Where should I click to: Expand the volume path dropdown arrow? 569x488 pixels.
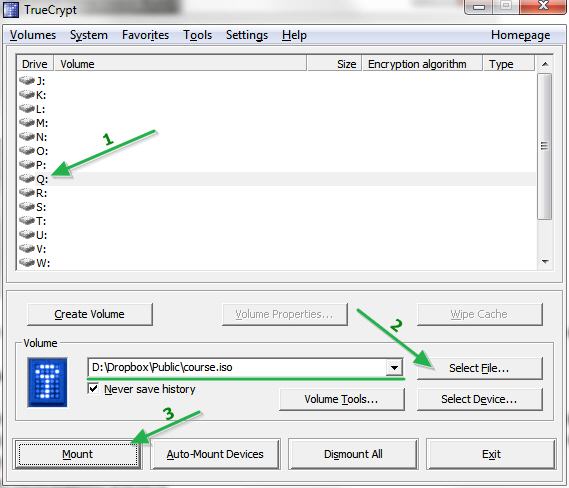pyautogui.click(x=394, y=368)
